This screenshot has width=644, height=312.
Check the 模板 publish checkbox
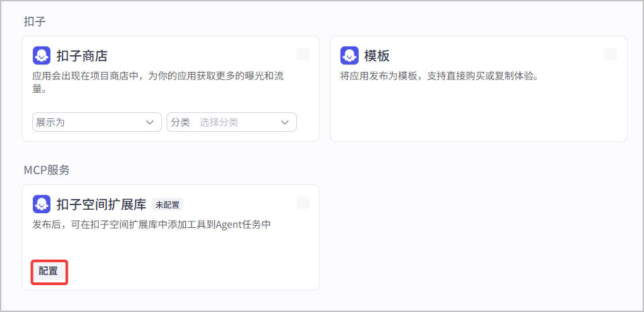point(610,54)
